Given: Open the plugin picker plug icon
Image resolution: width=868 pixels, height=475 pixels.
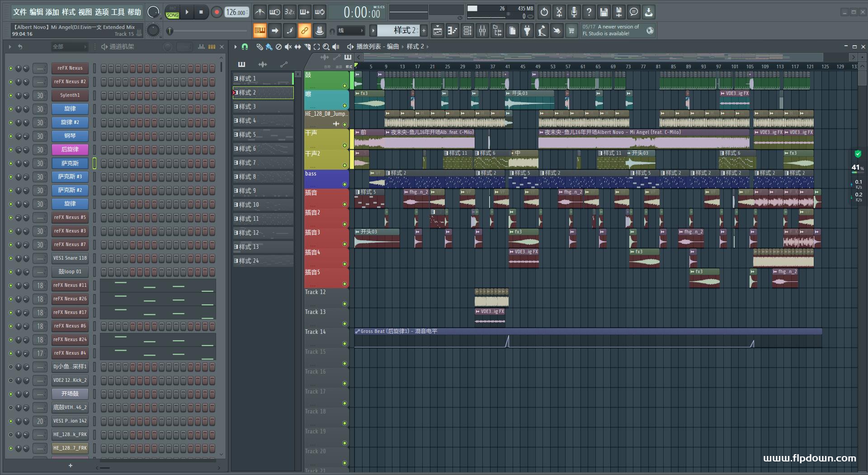Looking at the screenshot, I should coord(527,31).
